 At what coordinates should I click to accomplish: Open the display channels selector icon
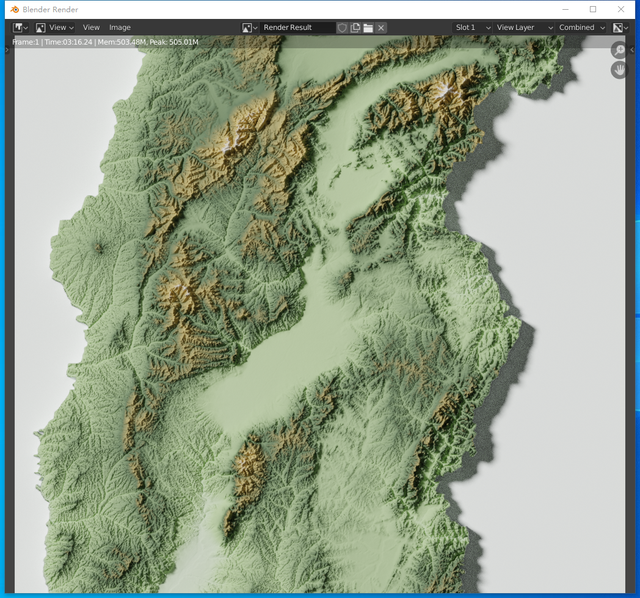pyautogui.click(x=621, y=27)
